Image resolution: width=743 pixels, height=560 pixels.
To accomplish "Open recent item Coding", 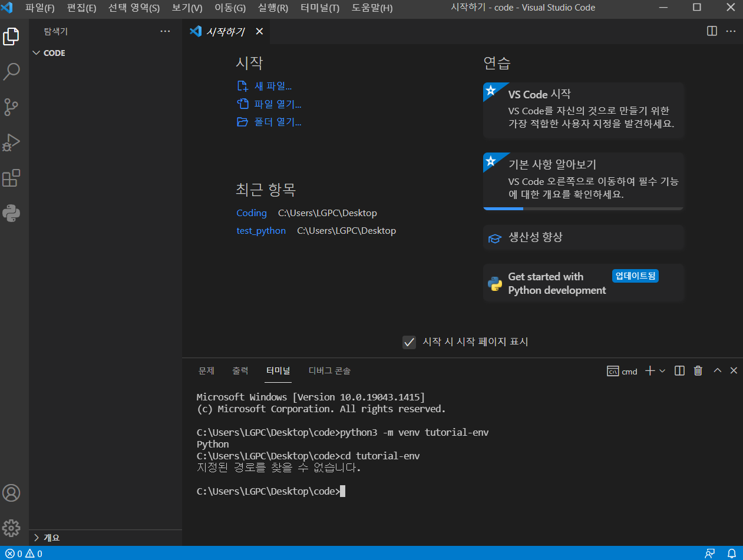I will [x=252, y=213].
